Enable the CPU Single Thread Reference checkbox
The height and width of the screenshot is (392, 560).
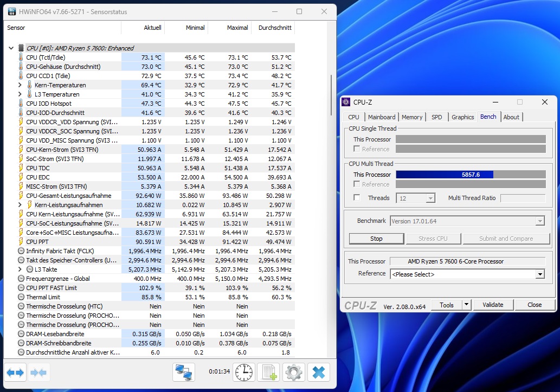pyautogui.click(x=356, y=149)
